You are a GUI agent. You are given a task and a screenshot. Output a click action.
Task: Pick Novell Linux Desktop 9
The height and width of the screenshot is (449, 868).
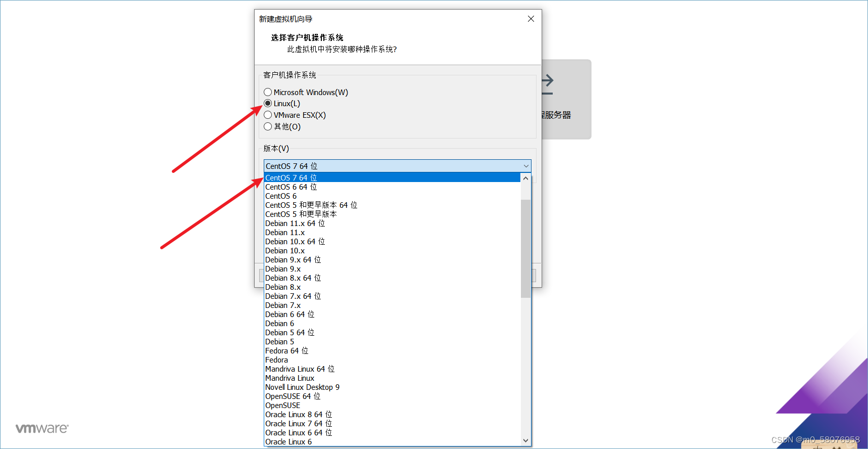(392, 387)
